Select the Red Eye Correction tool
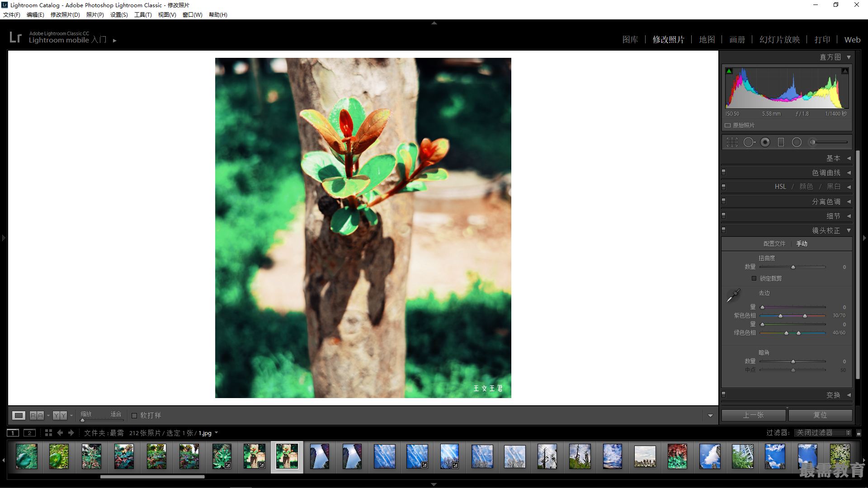The width and height of the screenshot is (868, 488). pos(765,142)
